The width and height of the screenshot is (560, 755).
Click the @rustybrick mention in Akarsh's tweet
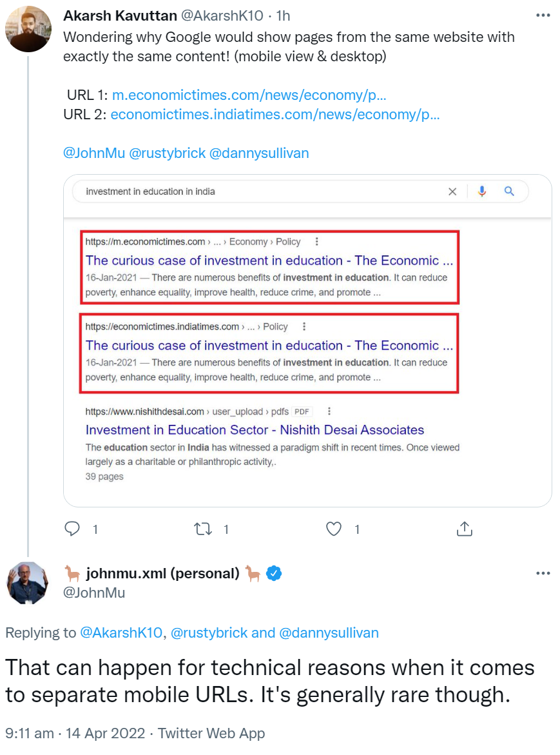[167, 153]
